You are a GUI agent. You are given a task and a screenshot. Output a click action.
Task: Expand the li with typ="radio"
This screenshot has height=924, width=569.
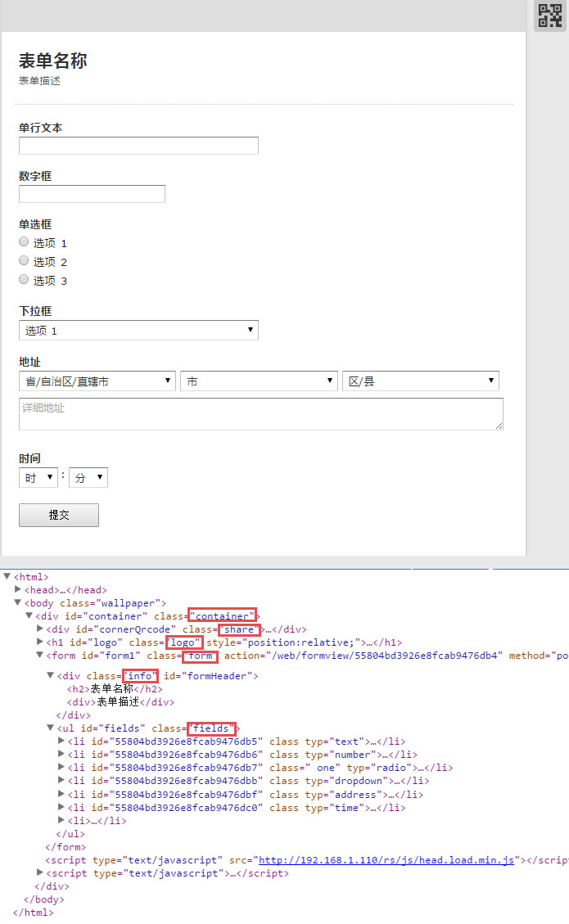[x=61, y=767]
